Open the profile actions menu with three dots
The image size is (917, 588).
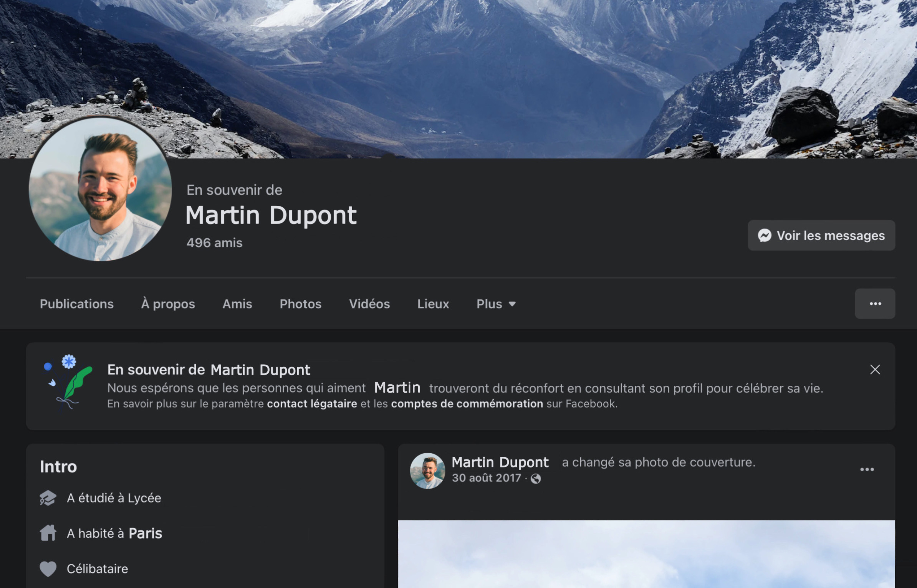pyautogui.click(x=875, y=304)
